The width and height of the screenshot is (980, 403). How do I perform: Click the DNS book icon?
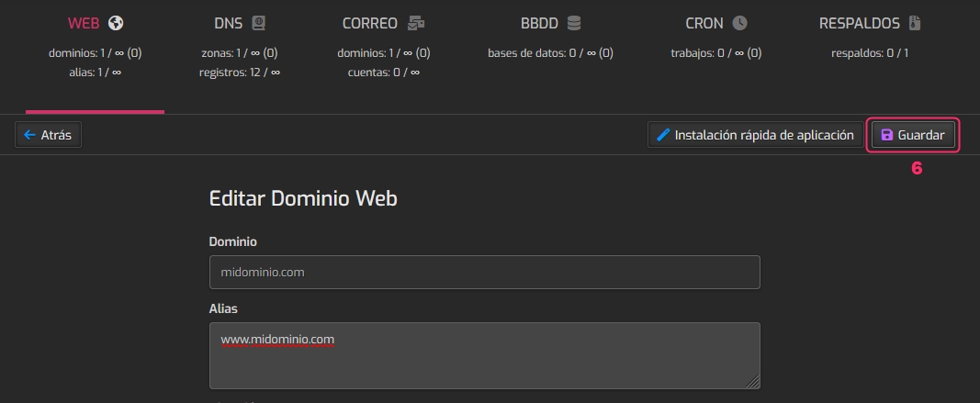(x=258, y=23)
